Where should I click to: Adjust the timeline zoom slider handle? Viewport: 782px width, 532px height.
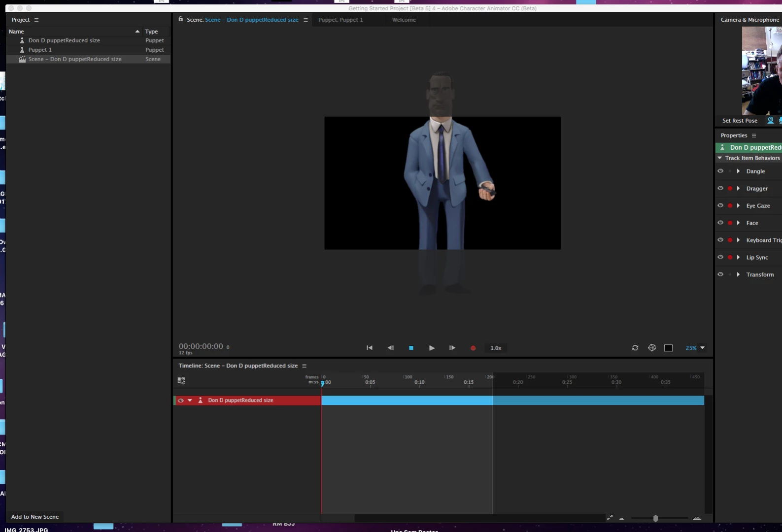click(655, 518)
